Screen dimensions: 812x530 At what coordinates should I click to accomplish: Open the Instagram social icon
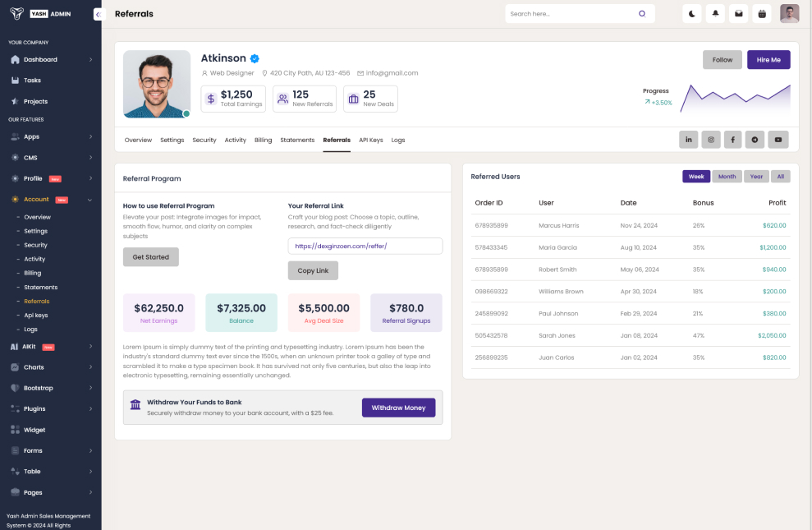click(x=711, y=140)
